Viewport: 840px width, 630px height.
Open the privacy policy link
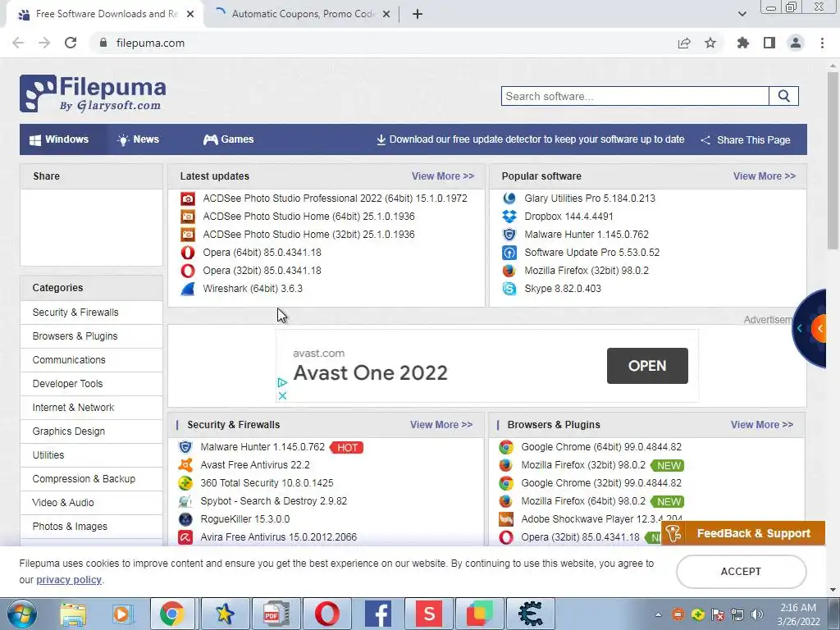pyautogui.click(x=69, y=580)
